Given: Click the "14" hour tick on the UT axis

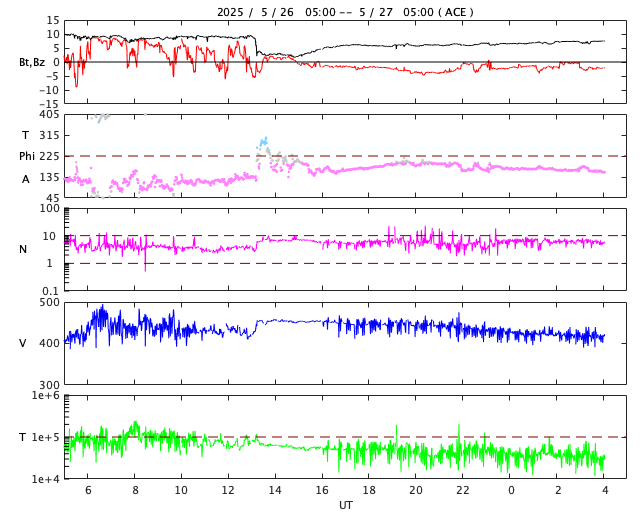Looking at the screenshot, I should (275, 490).
